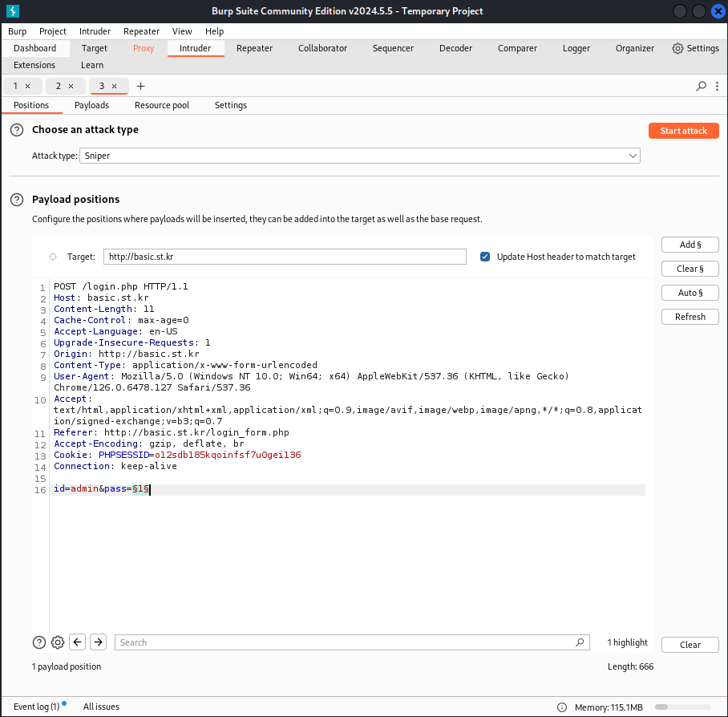Switch to the Organizer tab

point(635,48)
